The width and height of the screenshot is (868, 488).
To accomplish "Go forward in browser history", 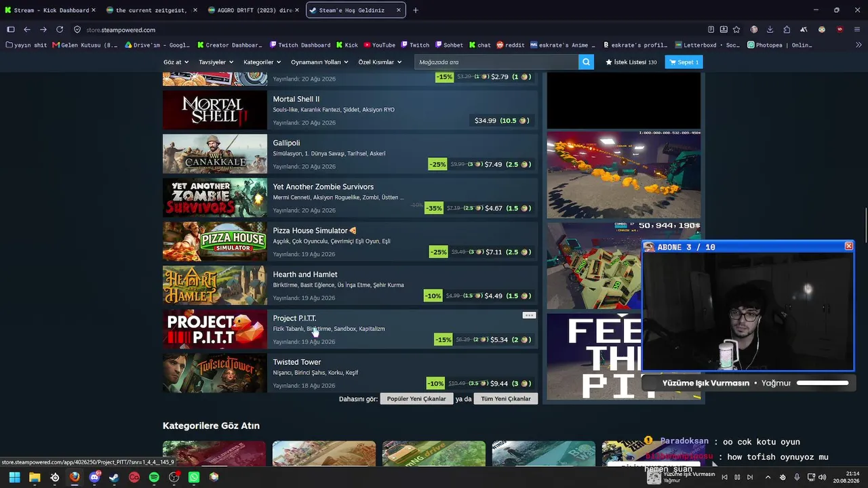I will coord(43,30).
